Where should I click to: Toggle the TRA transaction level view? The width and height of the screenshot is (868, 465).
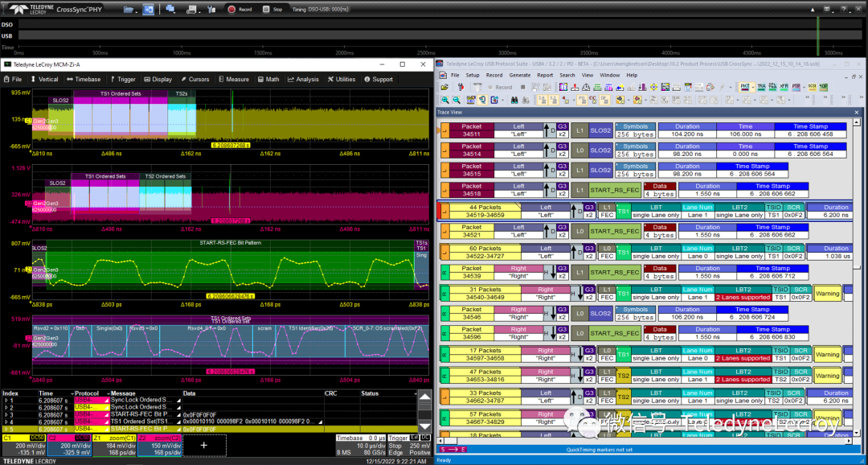(x=761, y=87)
